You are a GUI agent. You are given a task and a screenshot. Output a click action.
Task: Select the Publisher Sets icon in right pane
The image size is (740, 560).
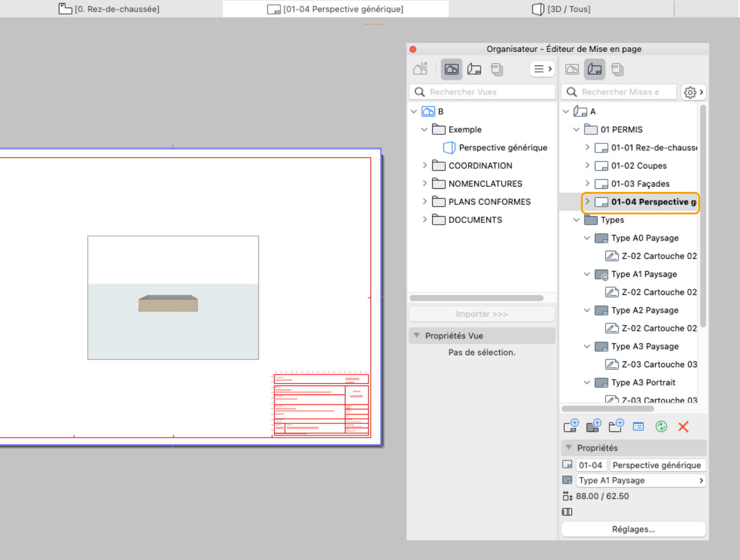click(618, 69)
